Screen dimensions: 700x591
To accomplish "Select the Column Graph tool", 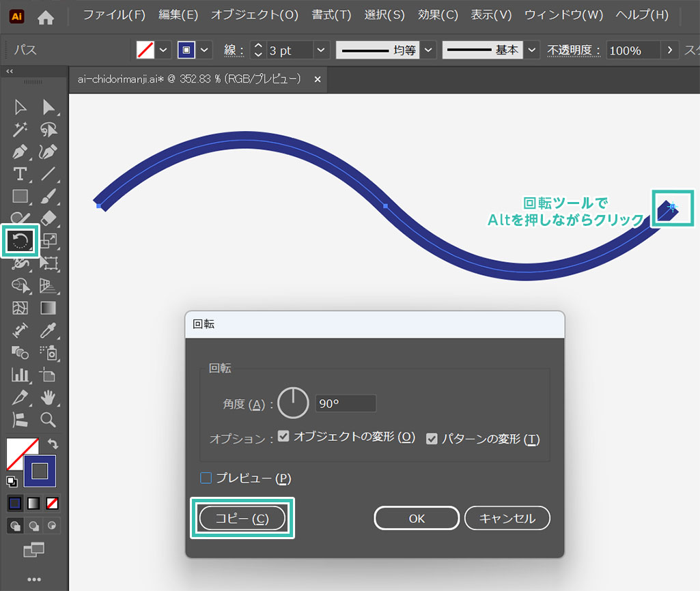I will point(20,375).
